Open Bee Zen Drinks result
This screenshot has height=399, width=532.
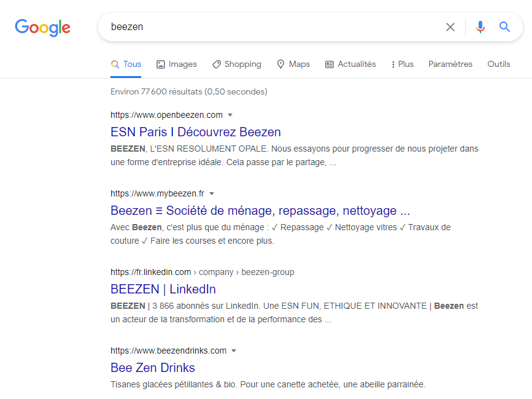click(x=153, y=368)
